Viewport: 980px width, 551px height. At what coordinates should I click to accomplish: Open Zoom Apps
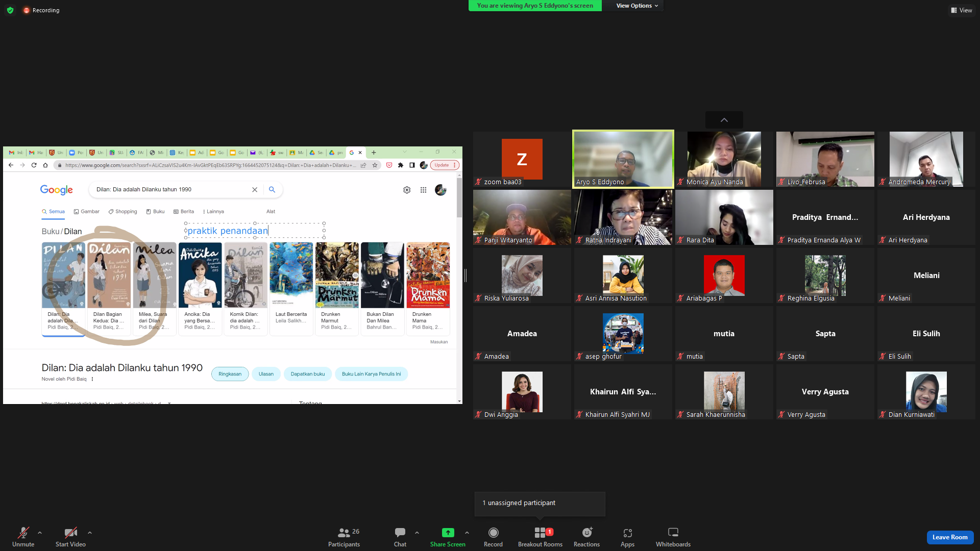[x=627, y=537]
